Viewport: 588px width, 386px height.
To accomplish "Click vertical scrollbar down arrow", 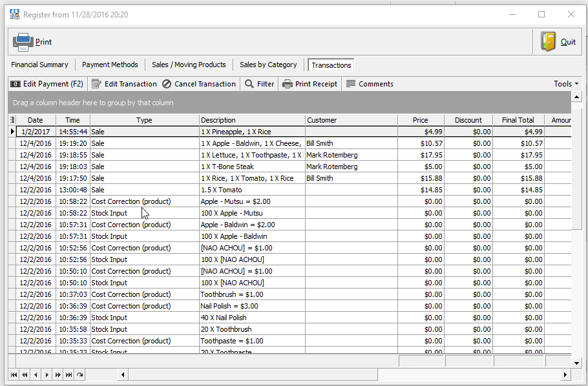I will click(576, 363).
